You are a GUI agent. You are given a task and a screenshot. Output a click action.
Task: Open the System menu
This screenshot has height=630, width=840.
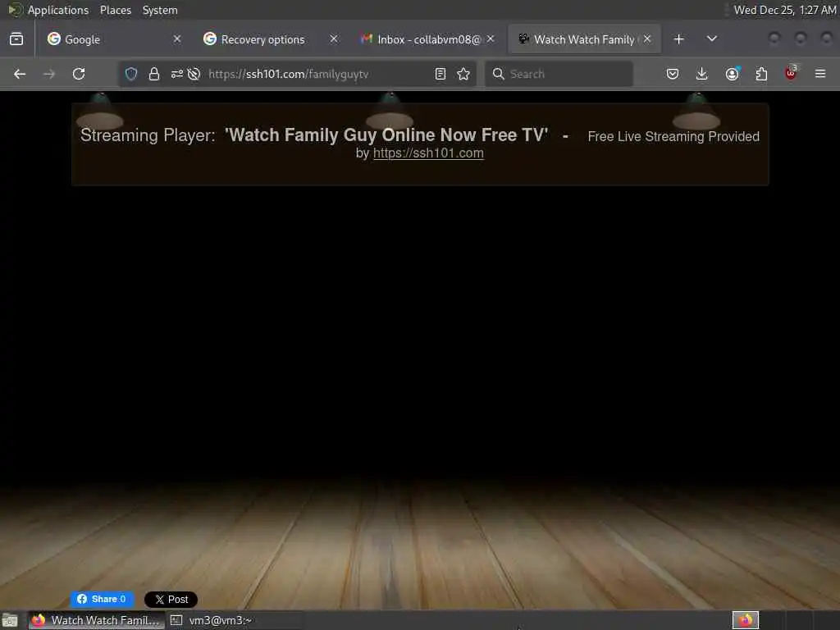[x=160, y=10]
